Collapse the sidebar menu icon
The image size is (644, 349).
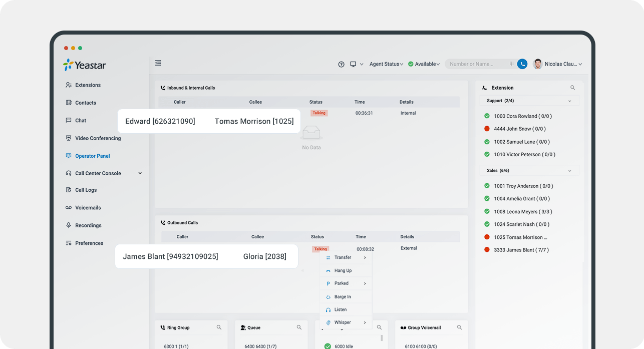click(158, 63)
